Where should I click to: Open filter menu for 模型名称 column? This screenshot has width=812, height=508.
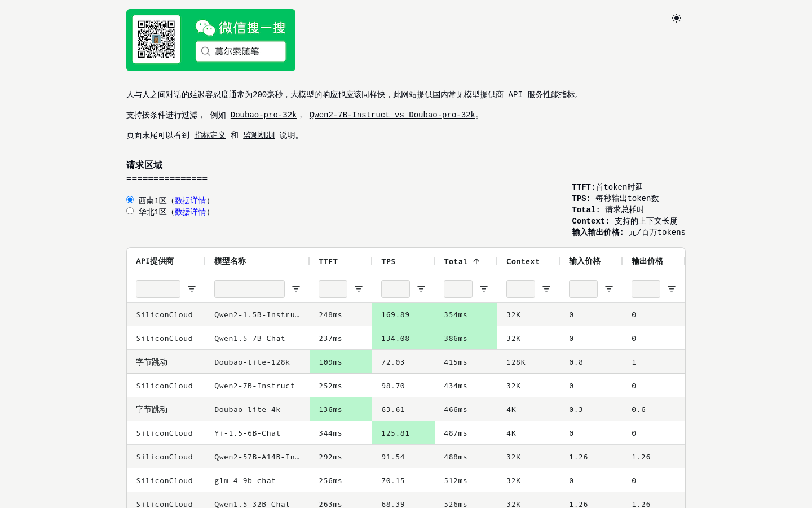tap(296, 289)
